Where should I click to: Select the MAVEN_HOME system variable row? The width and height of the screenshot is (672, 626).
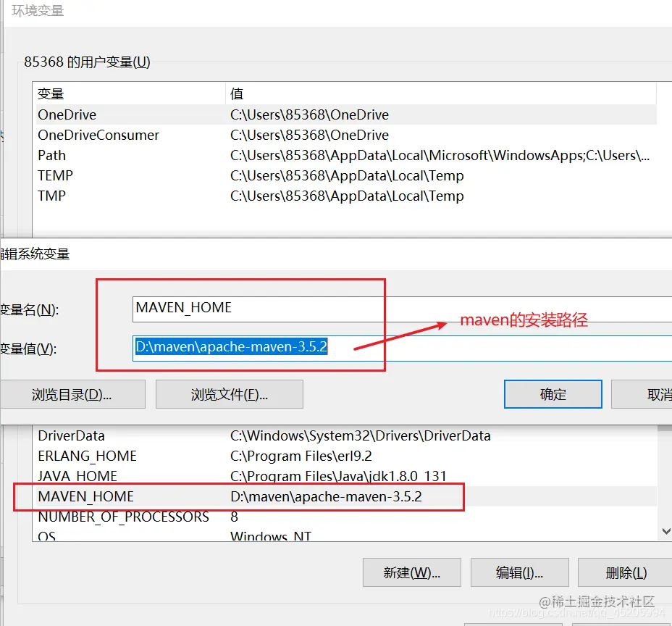(x=346, y=496)
